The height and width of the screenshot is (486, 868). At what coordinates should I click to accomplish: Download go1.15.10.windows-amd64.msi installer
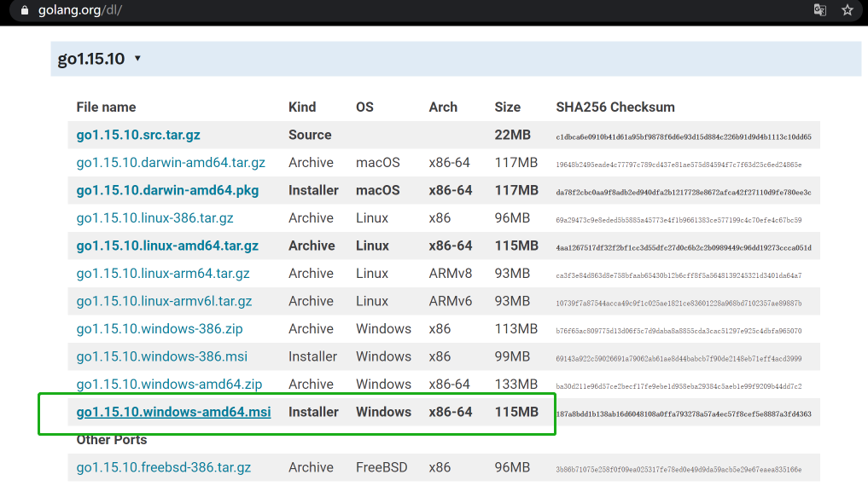(173, 412)
